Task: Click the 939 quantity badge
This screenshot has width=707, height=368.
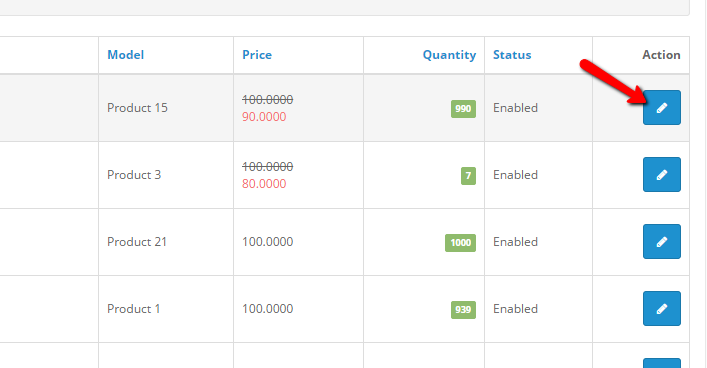Action: [x=463, y=310]
